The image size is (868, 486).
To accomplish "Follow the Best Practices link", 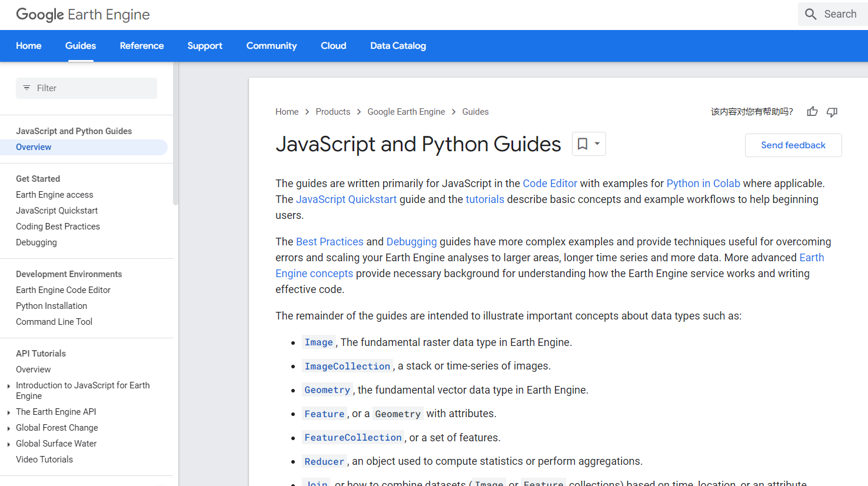I will click(x=330, y=242).
